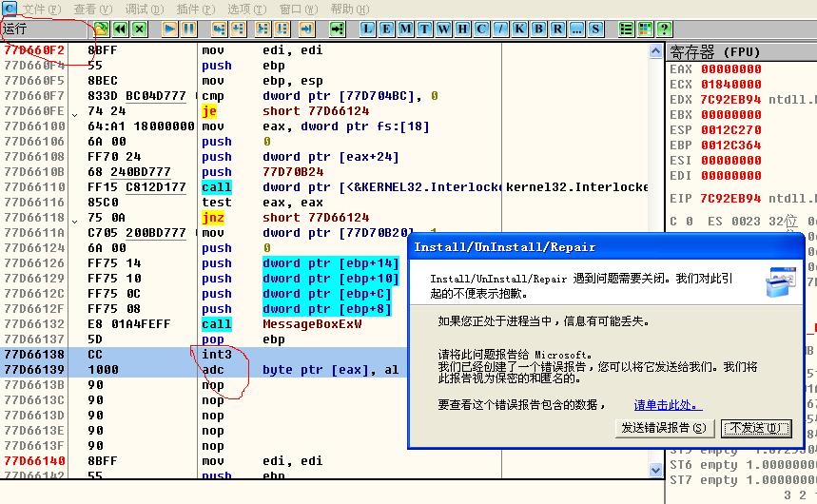The width and height of the screenshot is (817, 504).
Task: Run the program with the play icon
Action: [169, 29]
